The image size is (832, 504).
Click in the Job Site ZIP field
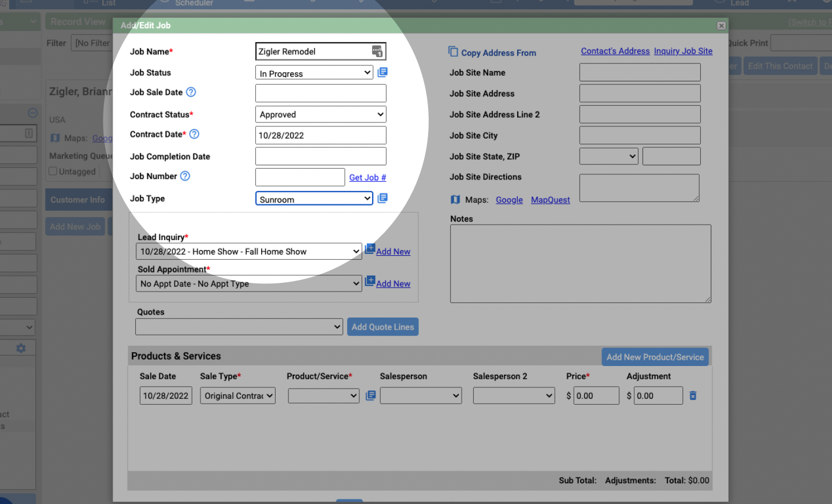tap(671, 156)
